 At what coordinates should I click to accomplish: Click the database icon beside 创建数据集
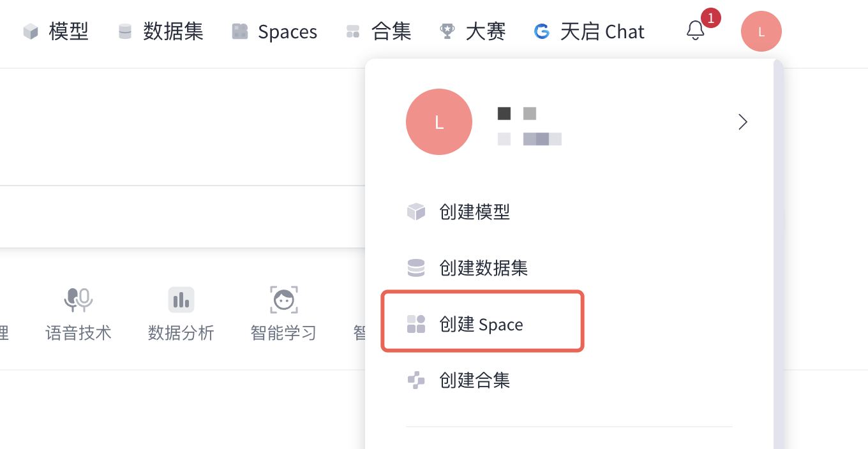[416, 268]
